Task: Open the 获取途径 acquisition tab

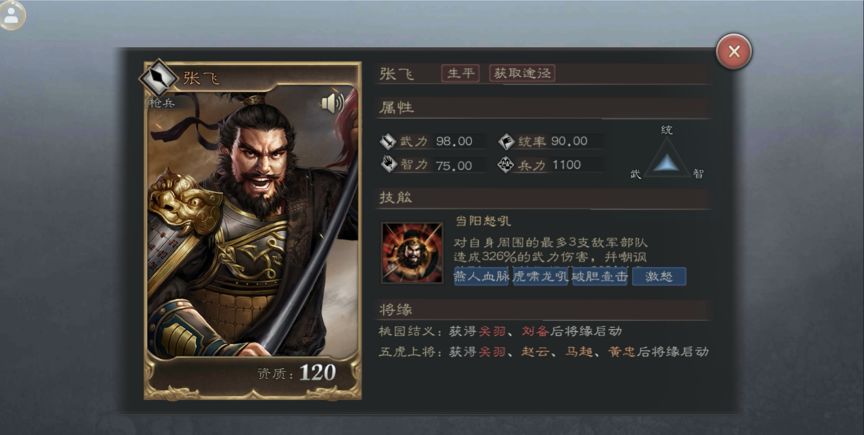Action: tap(522, 73)
